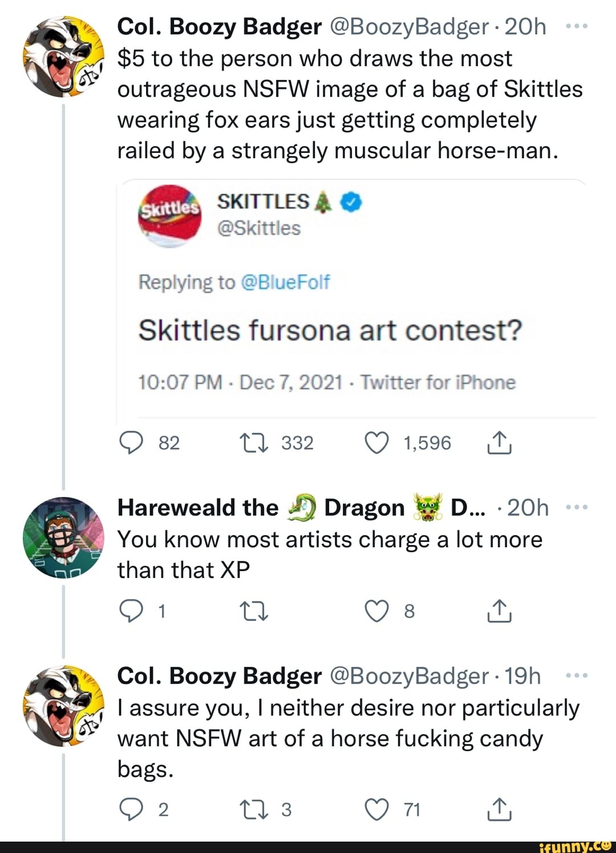Open the quoted Skittles fursona art contest tweet

330,330
